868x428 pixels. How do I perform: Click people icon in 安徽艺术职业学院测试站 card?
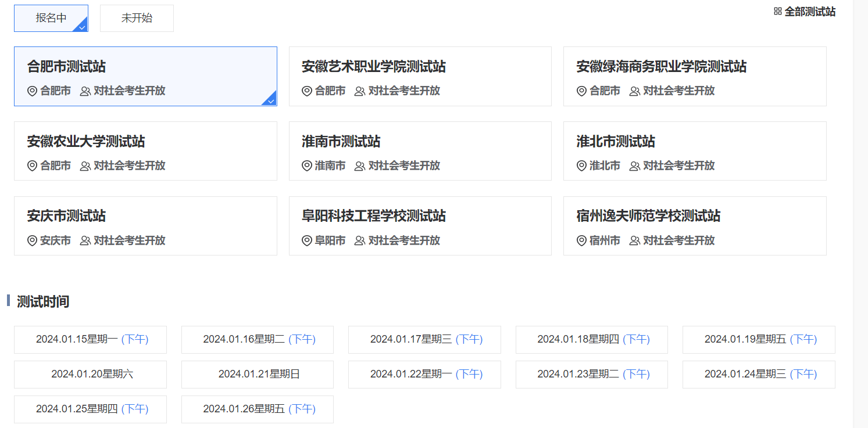[x=360, y=91]
